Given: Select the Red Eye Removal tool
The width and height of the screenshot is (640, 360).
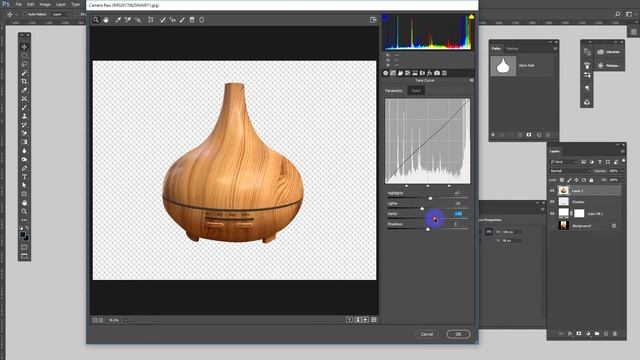Looking at the screenshot, I should tap(173, 20).
